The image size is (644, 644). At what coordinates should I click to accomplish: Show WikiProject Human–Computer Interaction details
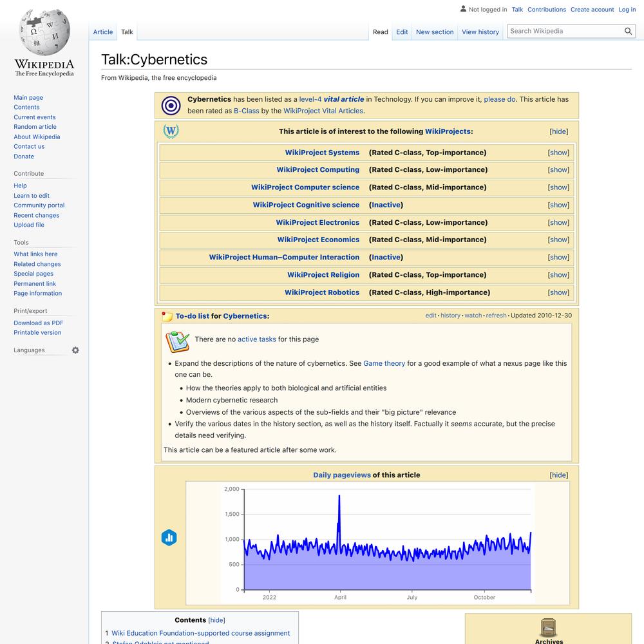(558, 258)
